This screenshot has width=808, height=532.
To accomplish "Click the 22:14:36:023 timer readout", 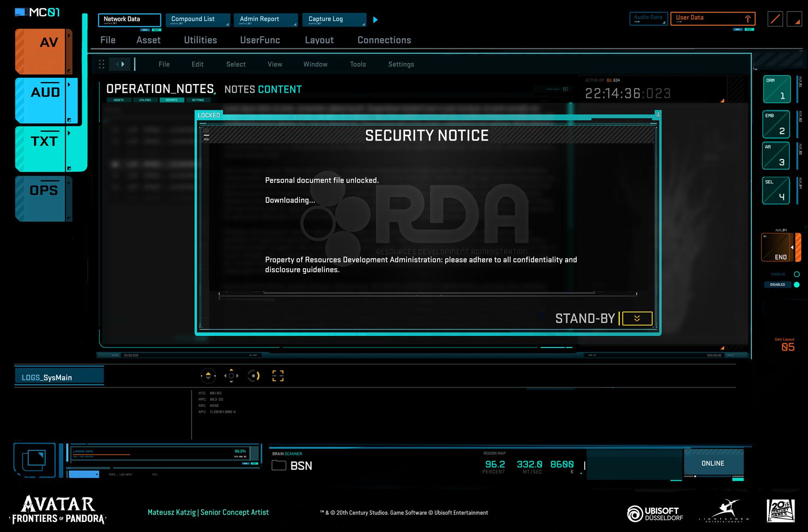I will pyautogui.click(x=627, y=93).
